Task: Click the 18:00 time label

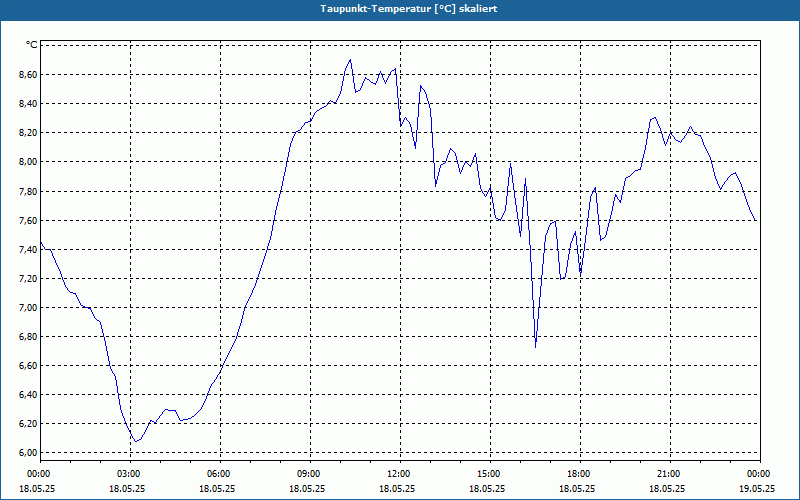Action: 581,474
